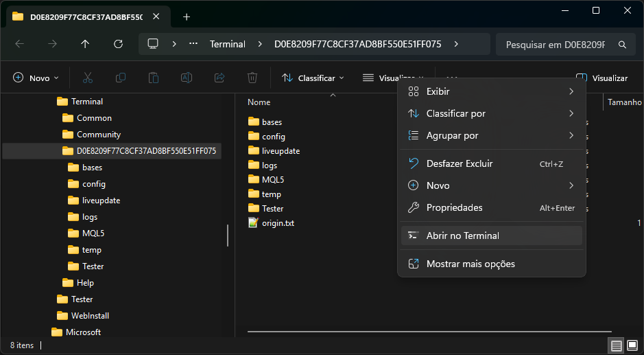Open the Novo dropdown in toolbar
The height and width of the screenshot is (355, 644).
36,78
